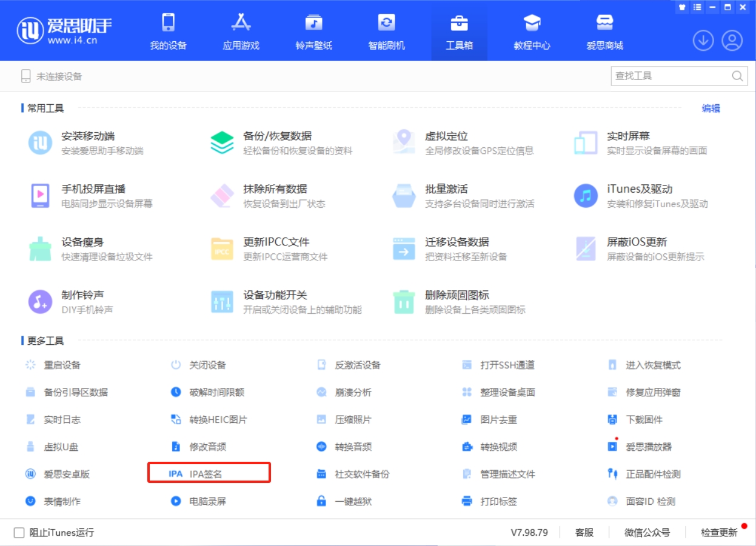The width and height of the screenshot is (756, 546).
Task: Toggle 阻止iTunes运行 checkbox
Action: click(x=19, y=533)
